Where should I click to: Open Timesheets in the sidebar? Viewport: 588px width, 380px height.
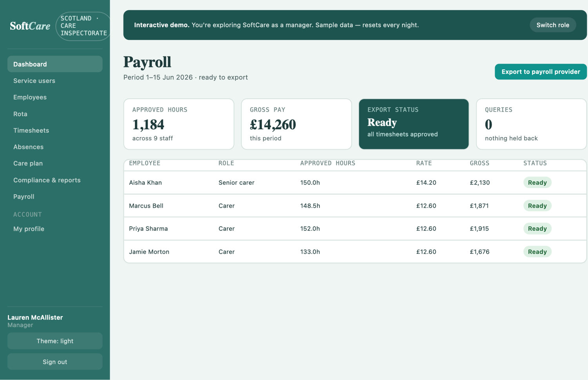(x=55, y=130)
